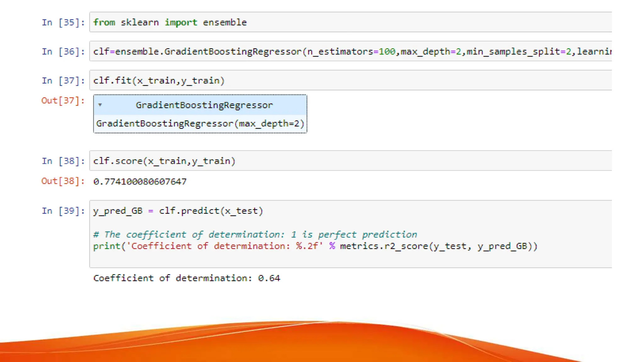The image size is (644, 362).
Task: Click the y_pred_GB = clf.predict(x_test) line
Action: pos(178,211)
